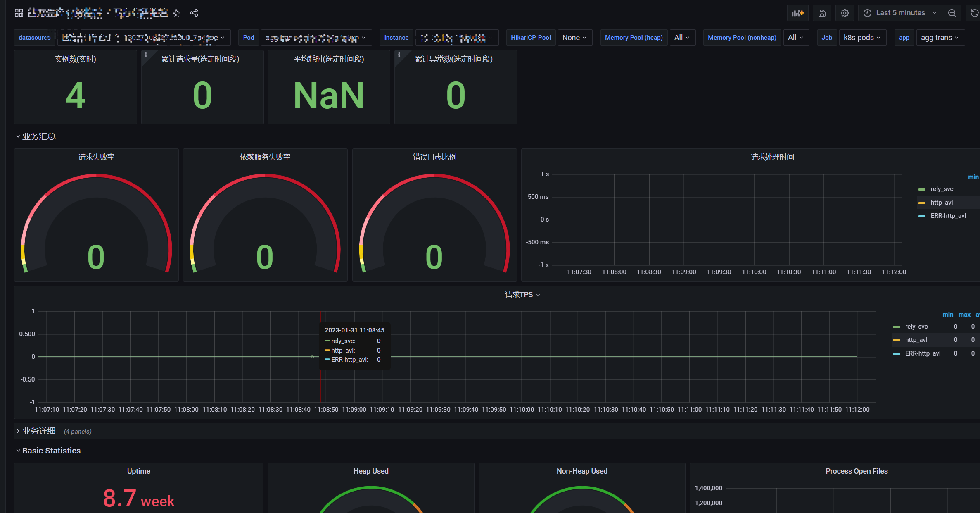Toggle rely_svc series in 请求TPS legend
Screen dimensions: 980x513
click(x=916, y=327)
